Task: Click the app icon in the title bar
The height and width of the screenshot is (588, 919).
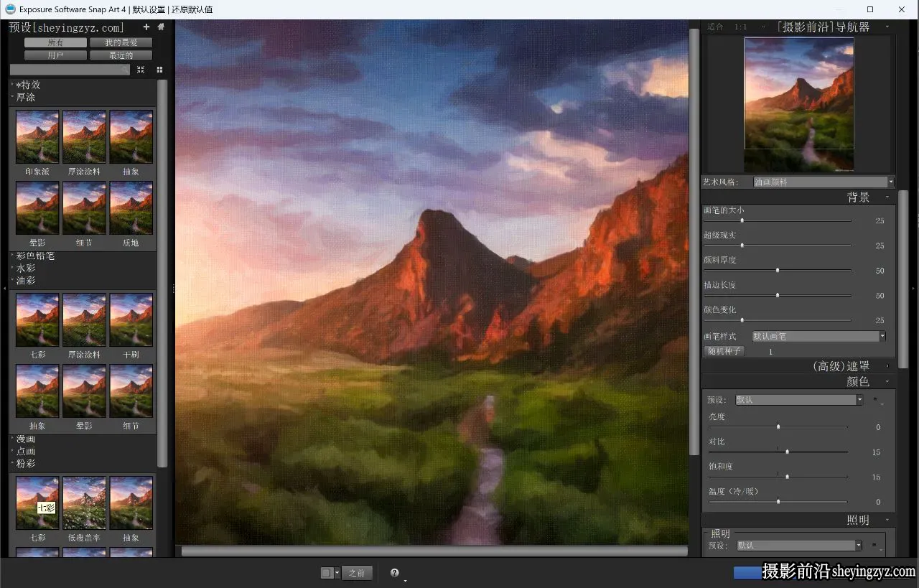Action: click(10, 9)
